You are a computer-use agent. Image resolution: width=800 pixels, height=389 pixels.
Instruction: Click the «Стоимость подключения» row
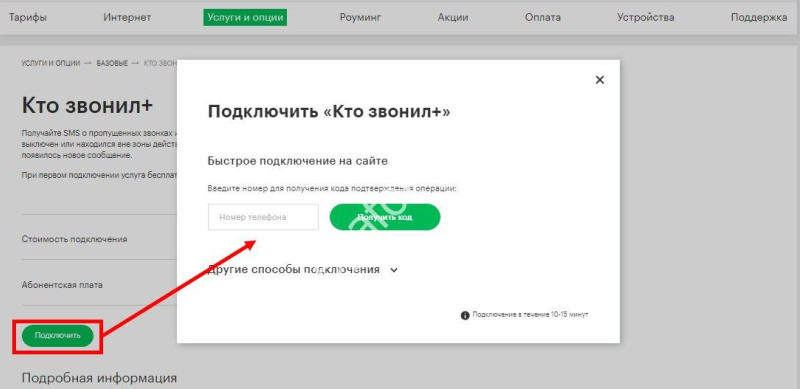point(99,239)
